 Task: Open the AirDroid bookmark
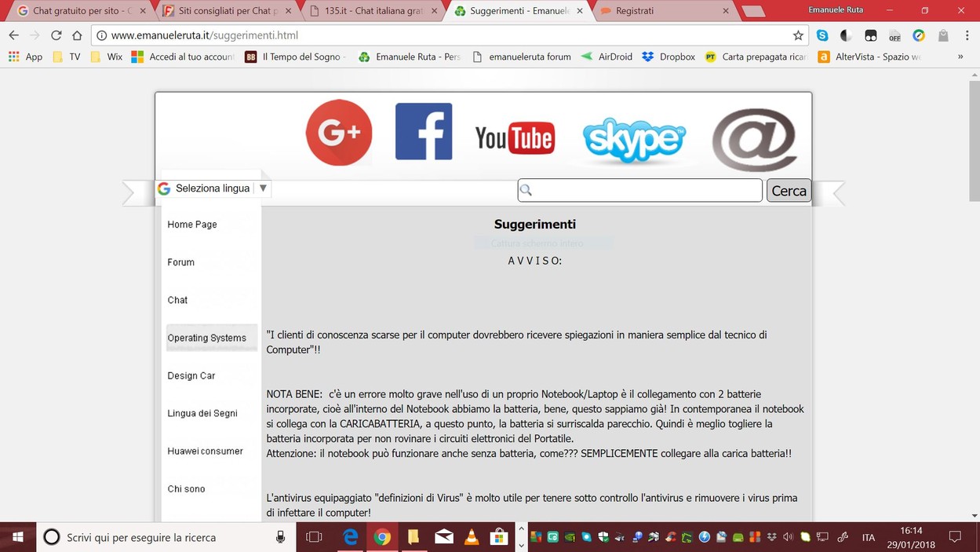point(607,57)
